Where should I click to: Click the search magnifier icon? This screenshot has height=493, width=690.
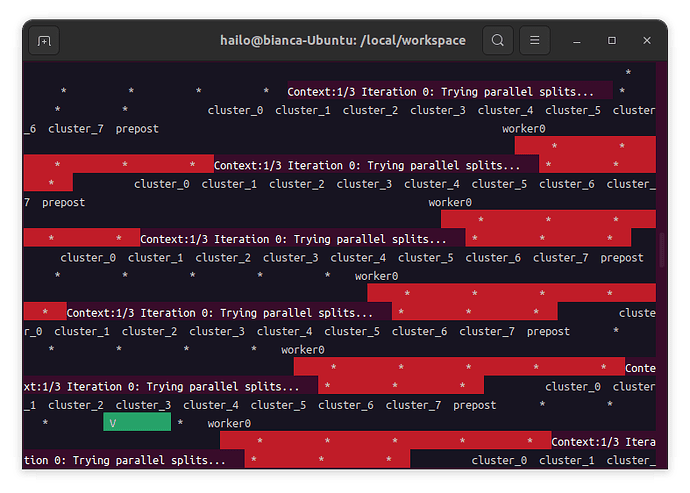pyautogui.click(x=498, y=41)
